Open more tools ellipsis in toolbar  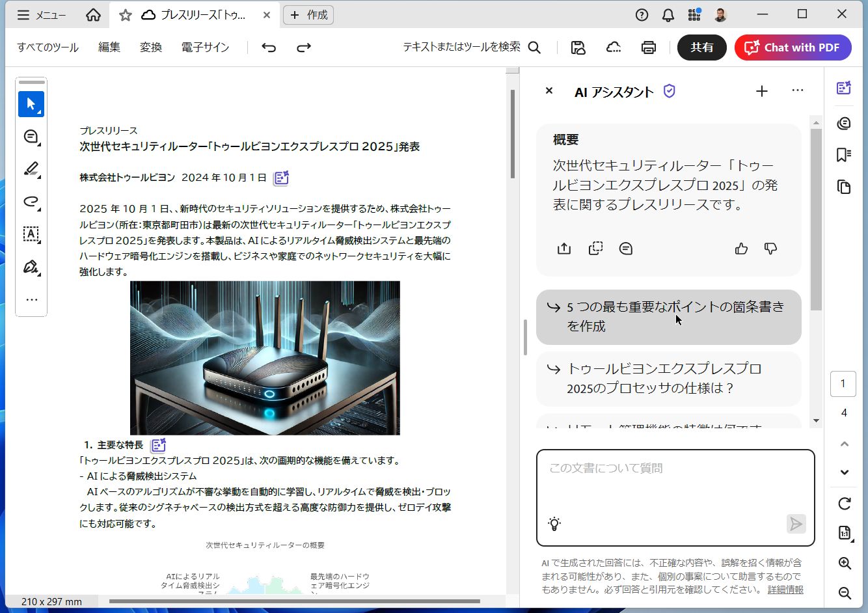coord(31,300)
